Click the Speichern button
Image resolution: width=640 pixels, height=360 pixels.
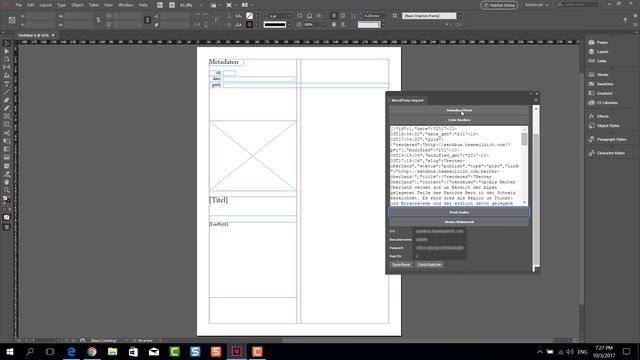coord(401,265)
